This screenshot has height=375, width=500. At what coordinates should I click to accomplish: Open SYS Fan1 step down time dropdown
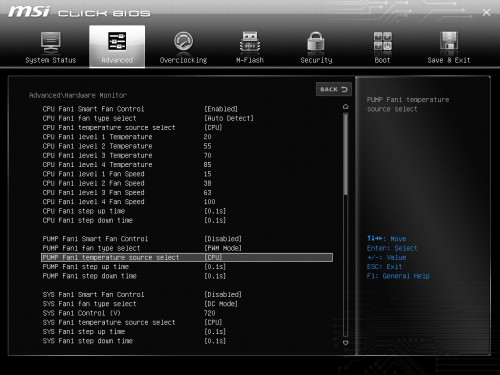tap(215, 341)
